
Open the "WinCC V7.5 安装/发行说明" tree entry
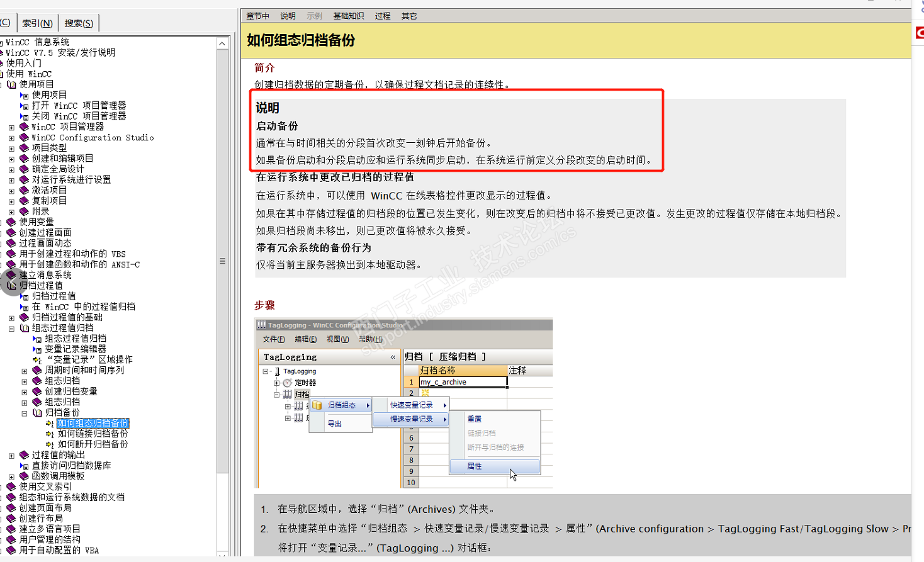point(60,53)
